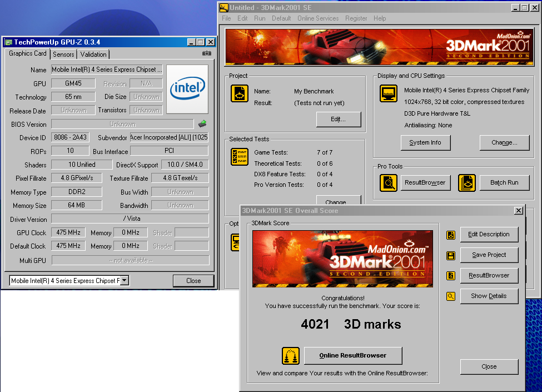Click the Save Project button
The image size is (542, 392).
click(x=489, y=255)
